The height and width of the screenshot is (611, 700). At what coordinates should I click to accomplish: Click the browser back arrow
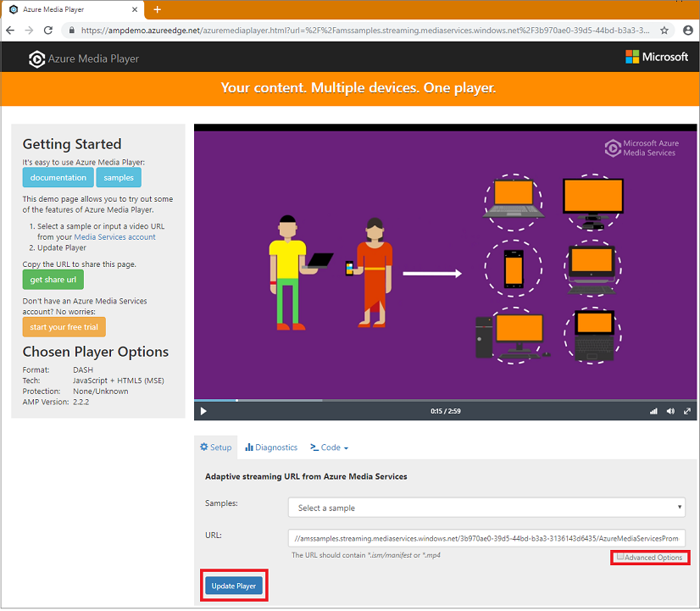(10, 31)
